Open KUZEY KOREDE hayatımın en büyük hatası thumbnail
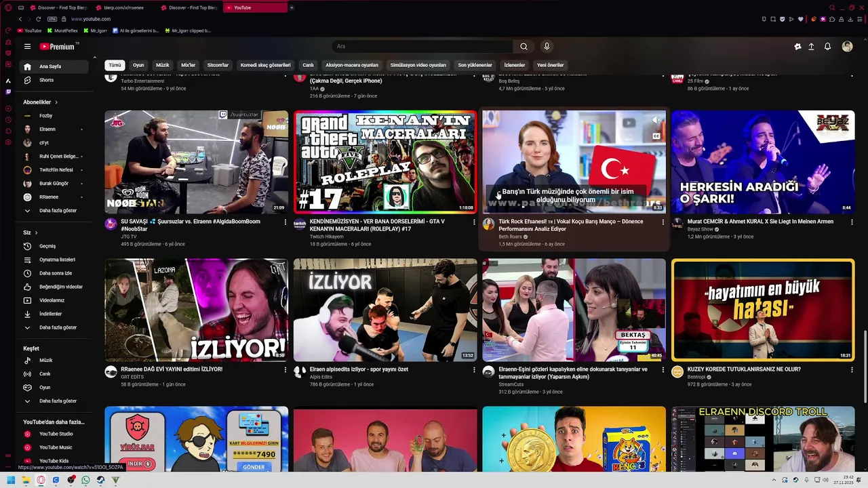The image size is (868, 488). [x=763, y=310]
